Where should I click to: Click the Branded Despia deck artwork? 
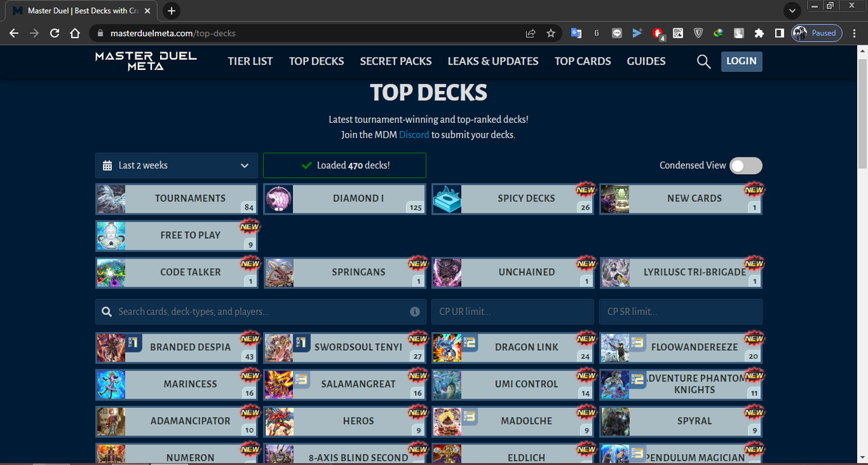tap(110, 347)
